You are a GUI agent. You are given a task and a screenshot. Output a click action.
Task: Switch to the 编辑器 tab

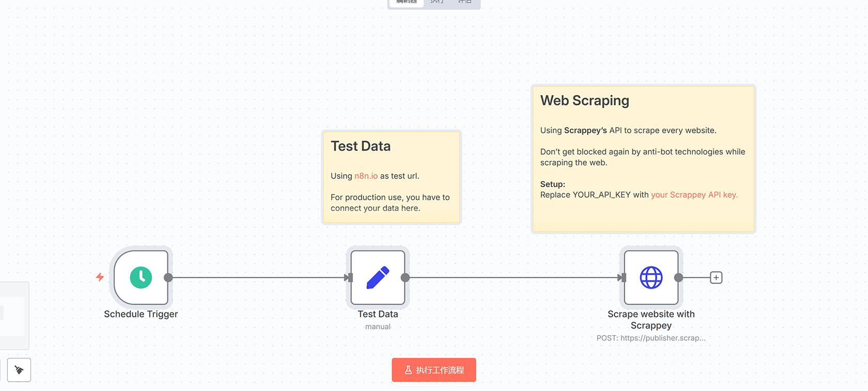click(407, 2)
